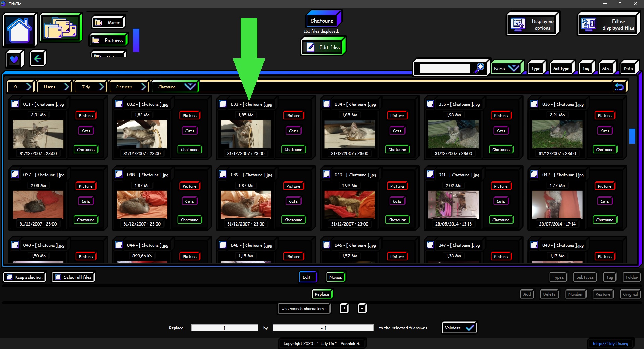Click the magnifying glass search icon
This screenshot has width=644, height=349.
[x=479, y=68]
